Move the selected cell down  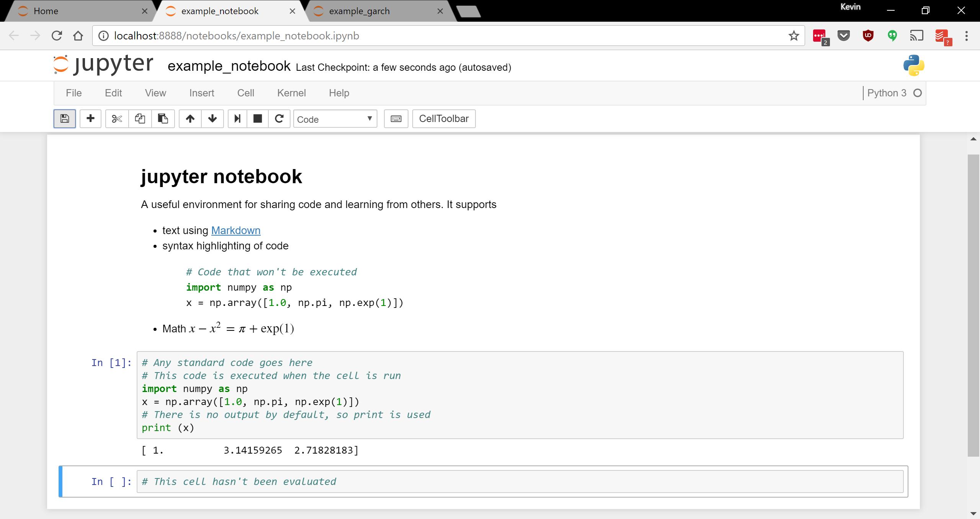212,119
